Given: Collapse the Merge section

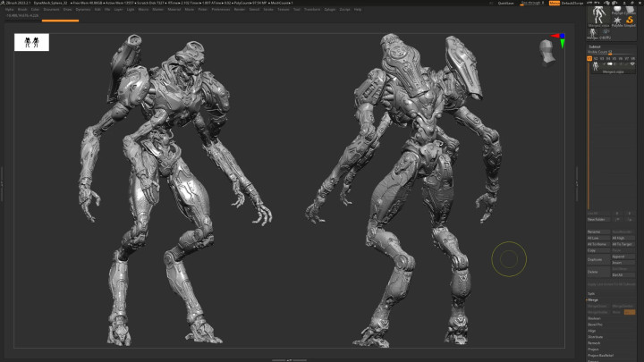Looking at the screenshot, I should [x=593, y=299].
